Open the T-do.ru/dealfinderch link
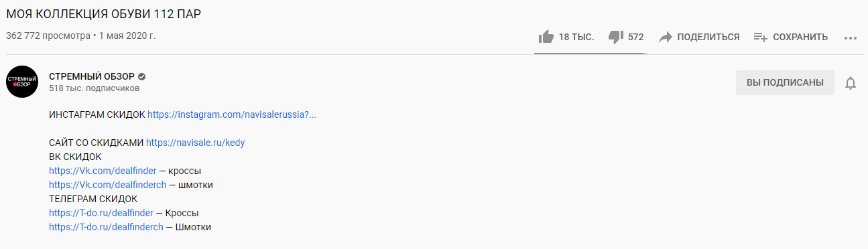 106,227
